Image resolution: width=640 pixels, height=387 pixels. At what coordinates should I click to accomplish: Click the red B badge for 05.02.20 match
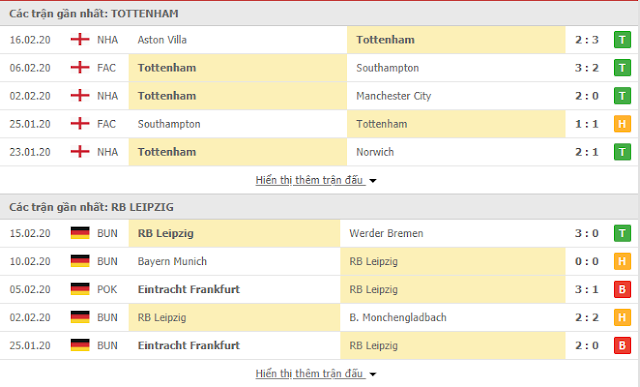pos(622,289)
